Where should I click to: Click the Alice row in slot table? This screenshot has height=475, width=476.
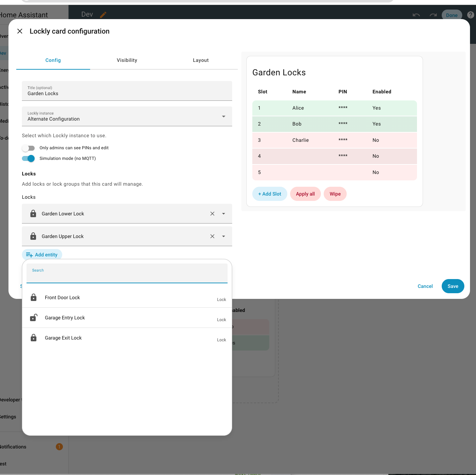(x=335, y=108)
